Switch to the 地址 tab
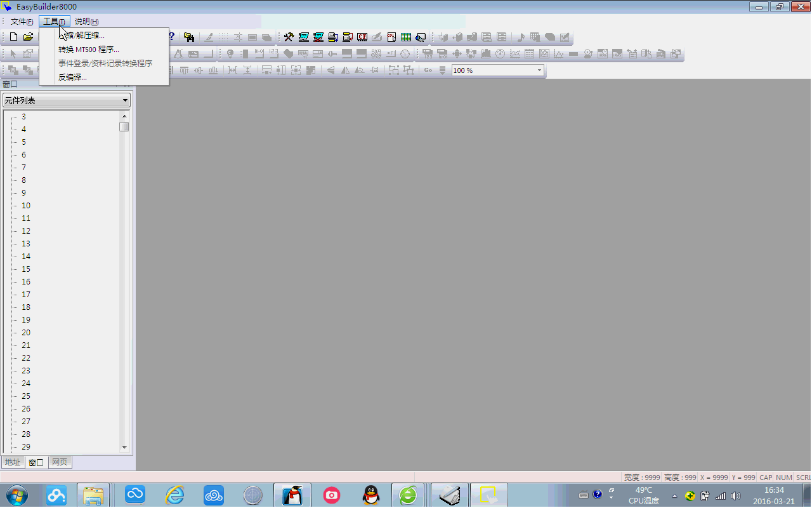 click(x=13, y=462)
